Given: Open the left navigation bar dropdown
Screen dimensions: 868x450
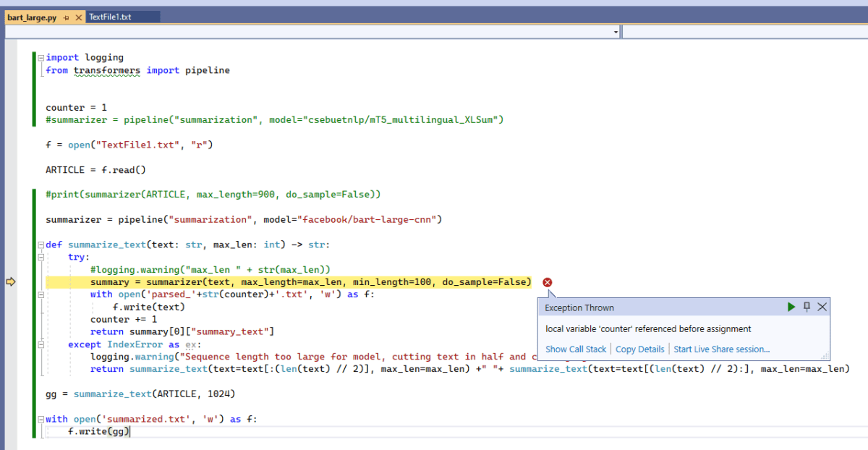Looking at the screenshot, I should 616,33.
